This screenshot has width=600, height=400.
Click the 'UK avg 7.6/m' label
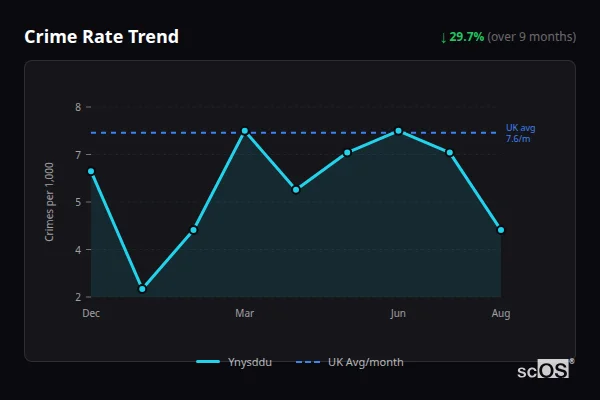[x=520, y=133]
